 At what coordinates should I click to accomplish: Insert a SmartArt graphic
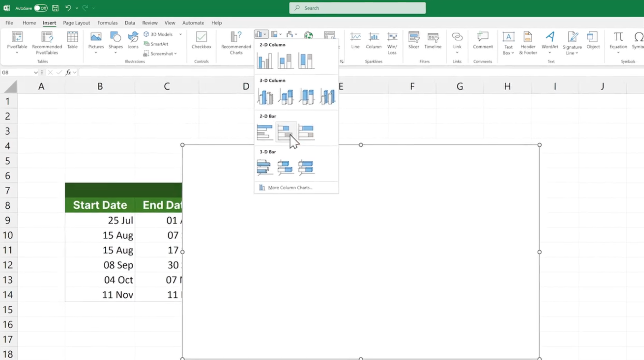tap(156, 44)
